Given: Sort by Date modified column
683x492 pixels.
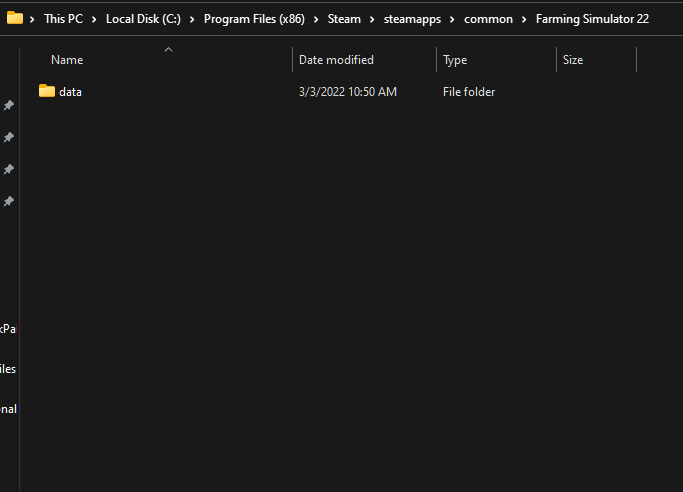Looking at the screenshot, I should (336, 60).
